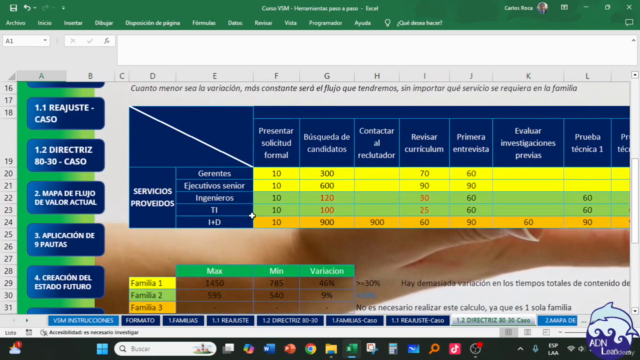Screen dimensions: 640x360
Task: Open the Windows Start menu
Action: 102,349
